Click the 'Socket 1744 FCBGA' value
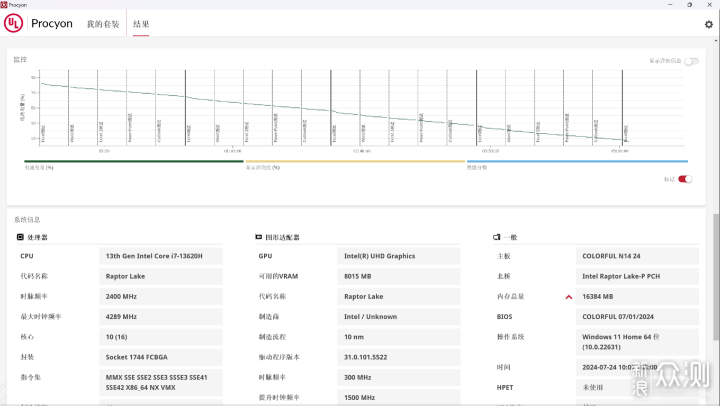Screen dimensions: 720x406 (161, 357)
